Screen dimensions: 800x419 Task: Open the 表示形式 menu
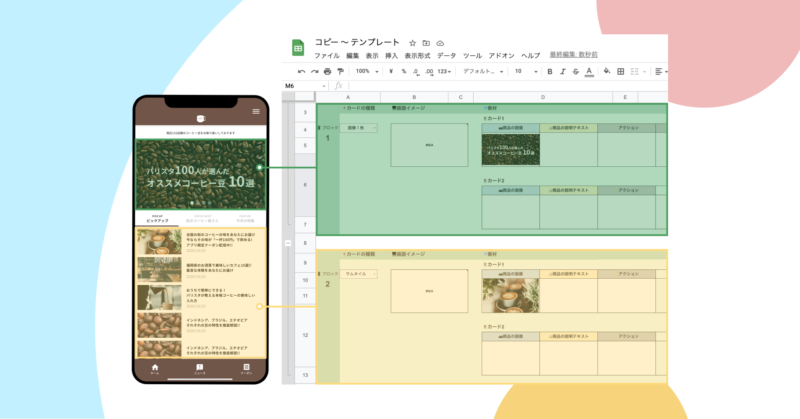(x=417, y=56)
